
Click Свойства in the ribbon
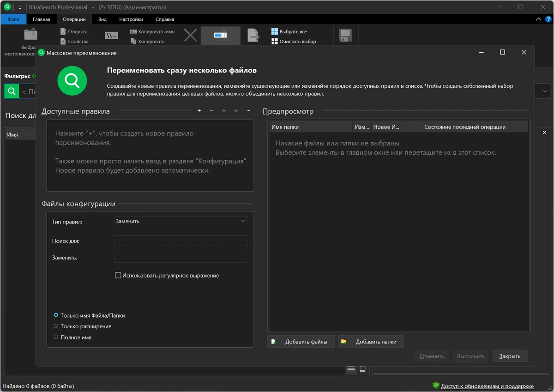coord(73,42)
